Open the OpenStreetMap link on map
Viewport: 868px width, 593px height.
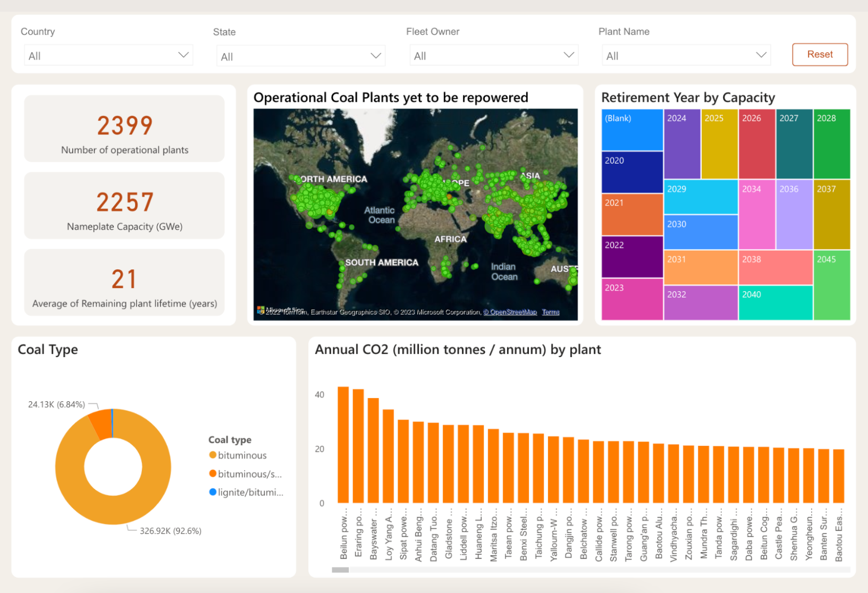510,312
